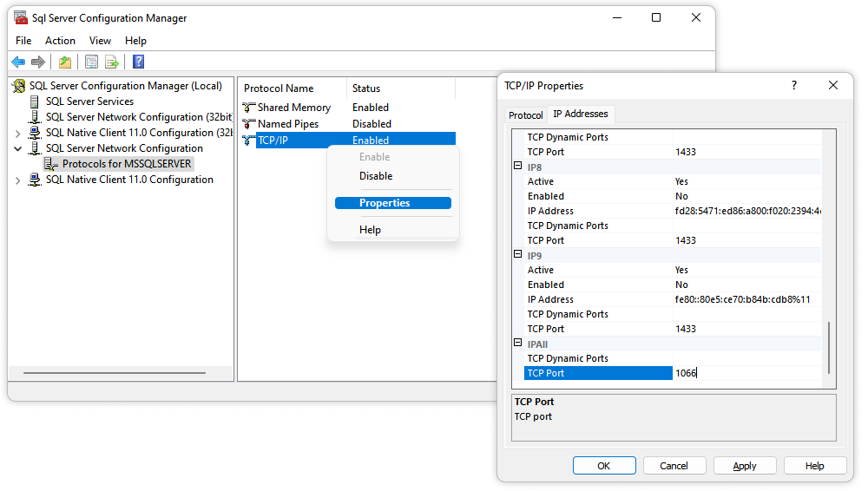The image size is (868, 491).
Task: Select Protocols for MSSQLSERVER tree item
Action: [127, 164]
